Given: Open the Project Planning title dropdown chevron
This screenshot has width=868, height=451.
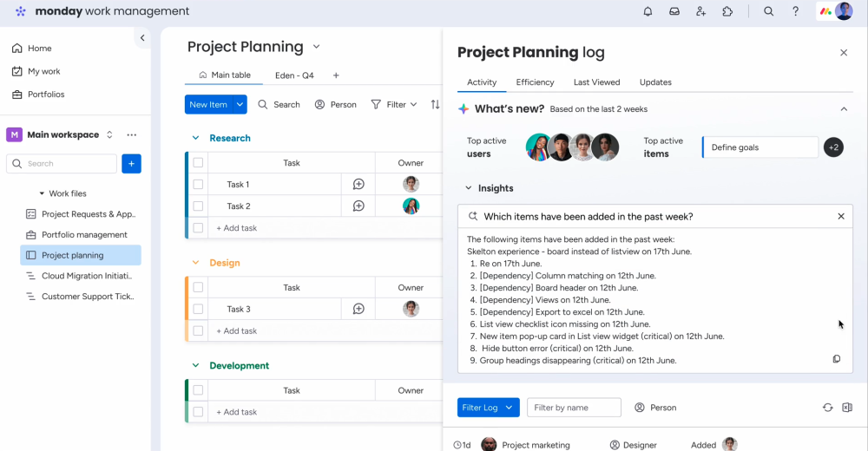Looking at the screenshot, I should 316,47.
